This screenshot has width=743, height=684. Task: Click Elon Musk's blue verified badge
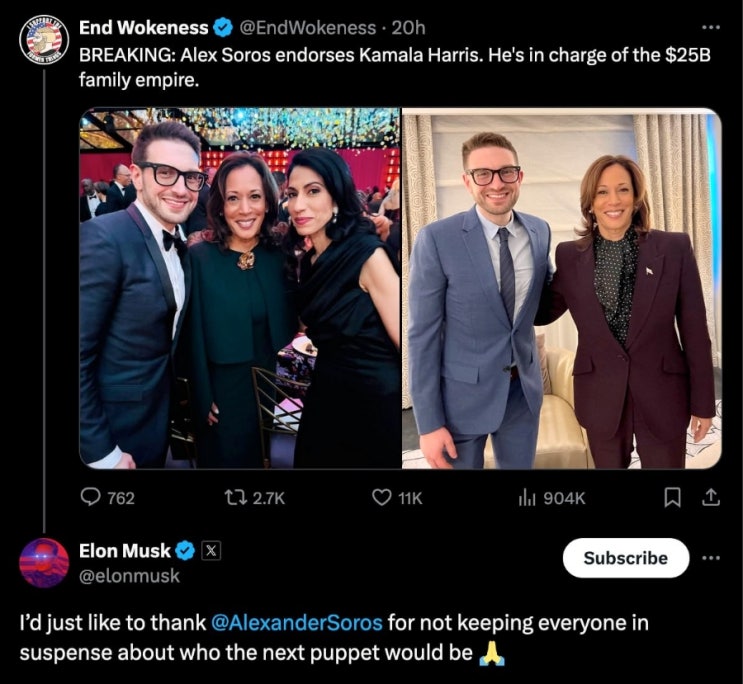[x=185, y=551]
